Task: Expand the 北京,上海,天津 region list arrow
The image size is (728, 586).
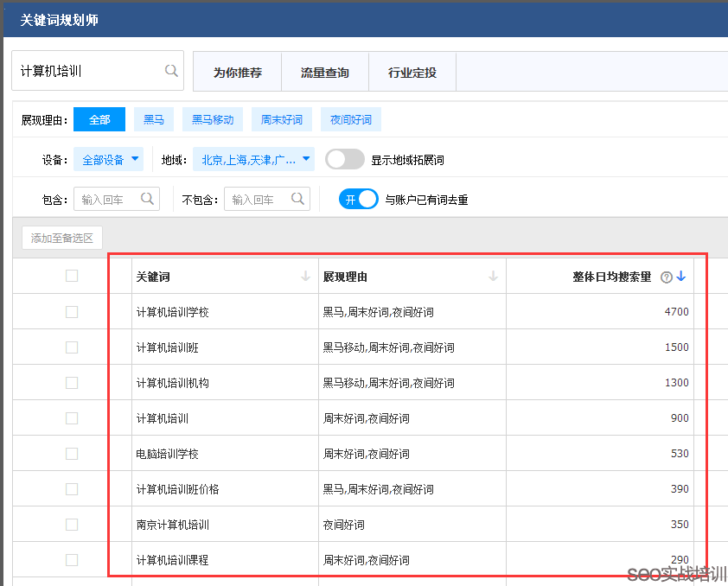Action: pos(304,160)
